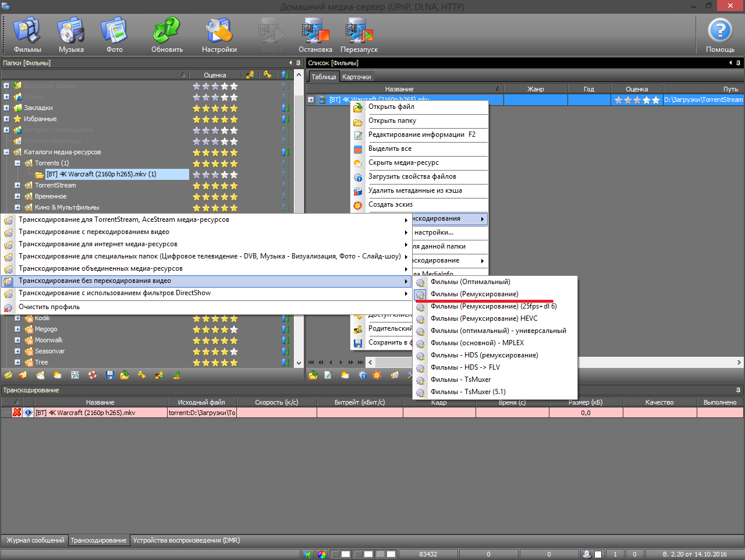The image size is (745, 560).
Task: Click Очистить профиль menu entry
Action: (49, 307)
